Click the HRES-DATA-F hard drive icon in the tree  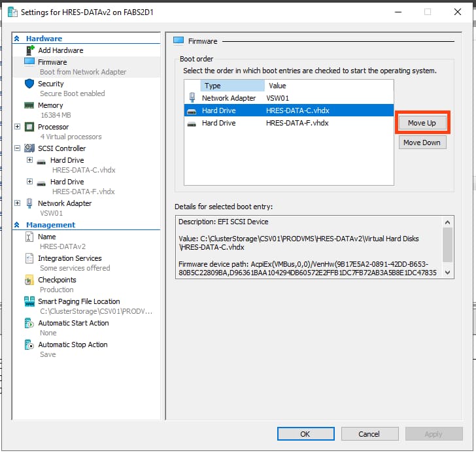pyautogui.click(x=41, y=183)
